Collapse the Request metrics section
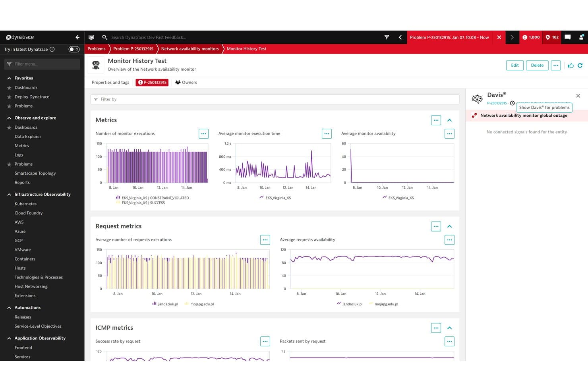The height and width of the screenshot is (392, 588). tap(449, 226)
